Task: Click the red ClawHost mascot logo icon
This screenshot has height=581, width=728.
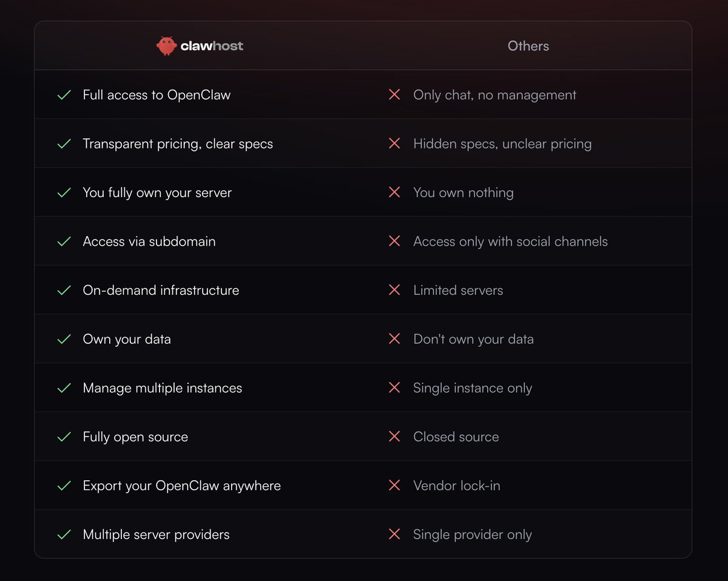Action: [167, 45]
